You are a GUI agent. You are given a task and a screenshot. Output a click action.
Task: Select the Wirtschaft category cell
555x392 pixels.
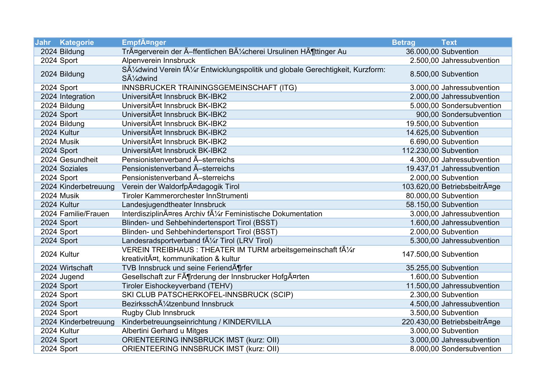(76, 268)
